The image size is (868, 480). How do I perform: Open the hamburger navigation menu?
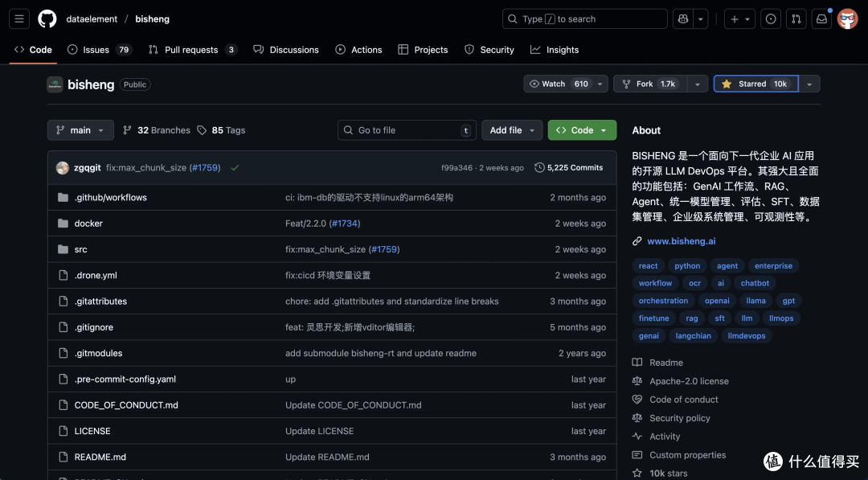pos(18,18)
